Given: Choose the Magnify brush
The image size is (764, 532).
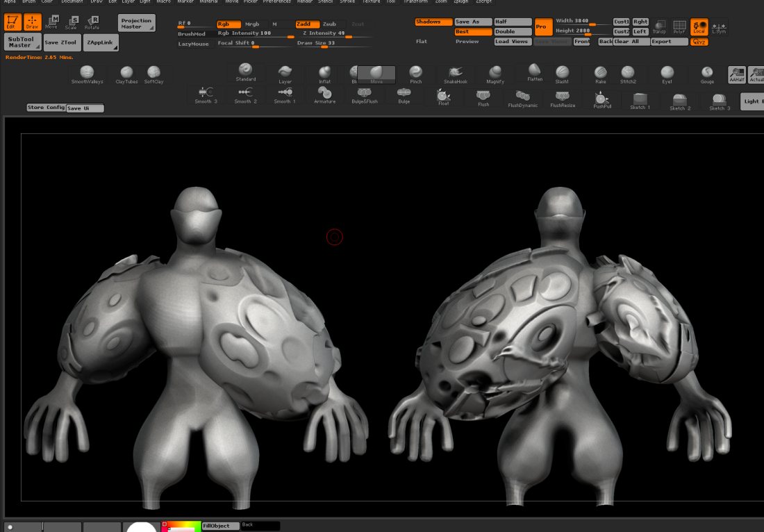Looking at the screenshot, I should click(x=495, y=74).
